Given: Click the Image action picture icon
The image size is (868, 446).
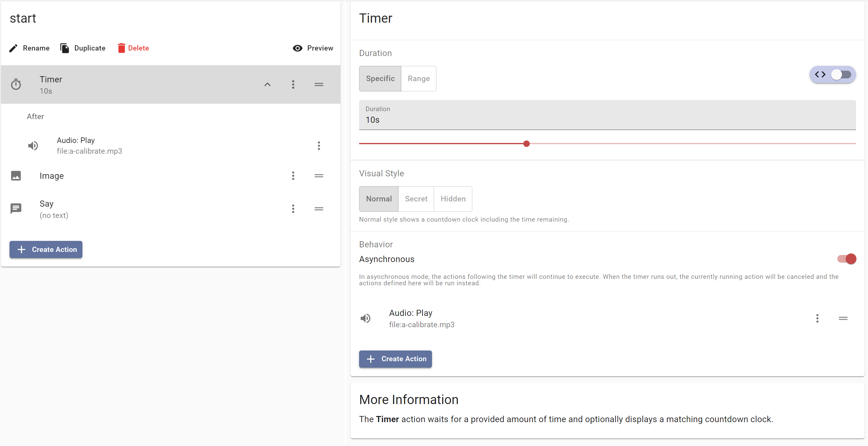Looking at the screenshot, I should 16,176.
